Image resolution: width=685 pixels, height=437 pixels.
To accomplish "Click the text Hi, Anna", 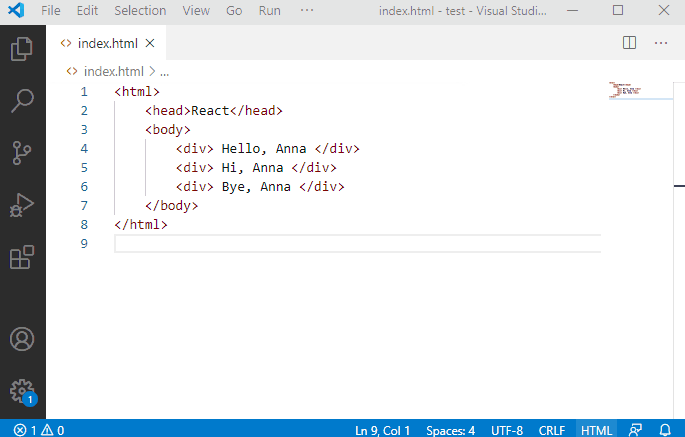I will coord(252,168).
